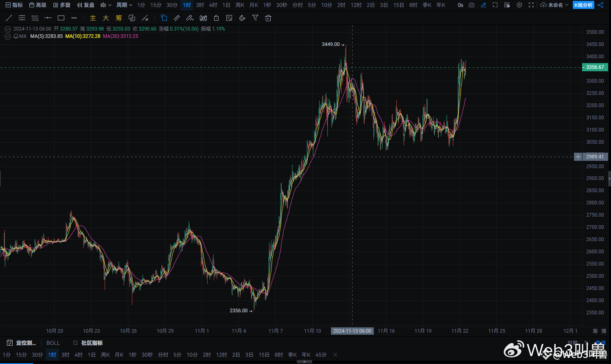
Task: Open 社区指标 community indicators
Action: tap(88, 343)
